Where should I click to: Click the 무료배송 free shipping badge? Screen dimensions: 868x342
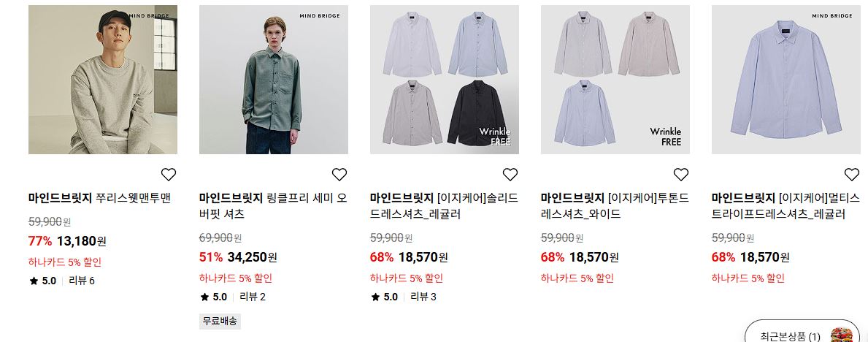pyautogui.click(x=220, y=321)
